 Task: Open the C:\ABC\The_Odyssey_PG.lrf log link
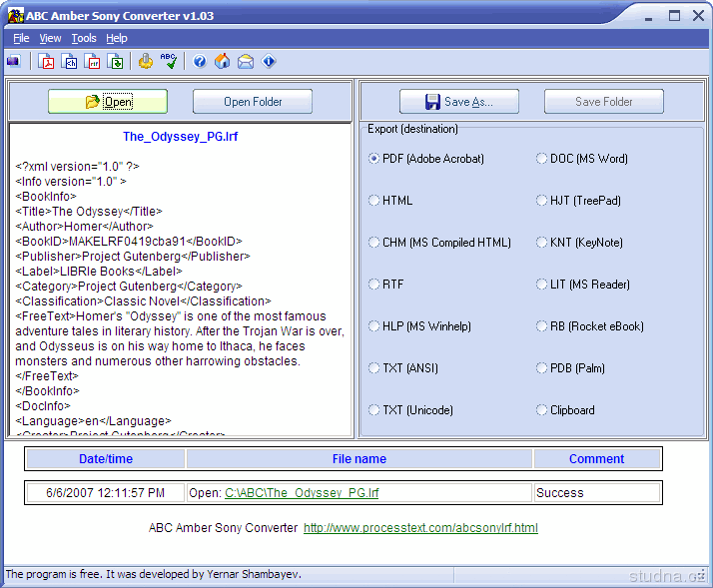(x=302, y=493)
